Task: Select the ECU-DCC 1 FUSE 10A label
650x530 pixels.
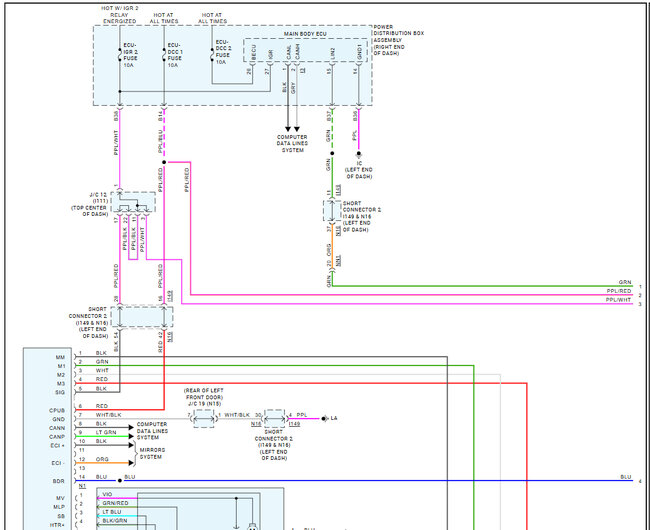Action: [175, 55]
